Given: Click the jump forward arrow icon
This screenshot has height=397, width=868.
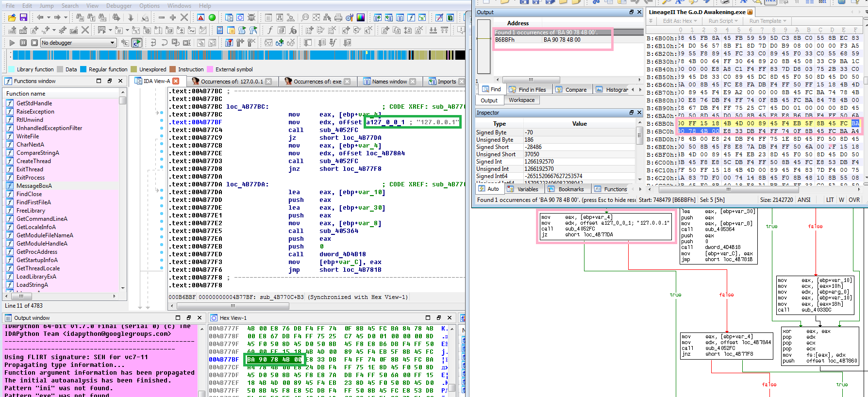Looking at the screenshot, I should pyautogui.click(x=57, y=17).
